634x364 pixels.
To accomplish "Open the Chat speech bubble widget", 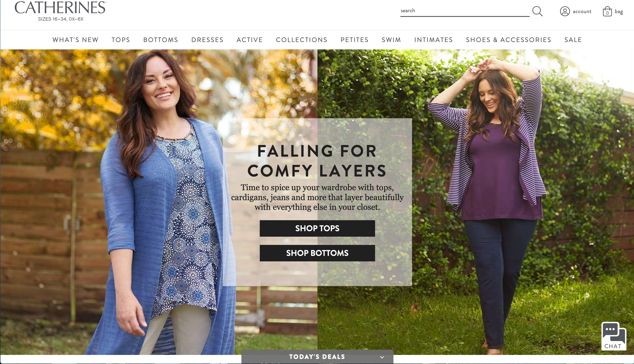I will pyautogui.click(x=614, y=336).
